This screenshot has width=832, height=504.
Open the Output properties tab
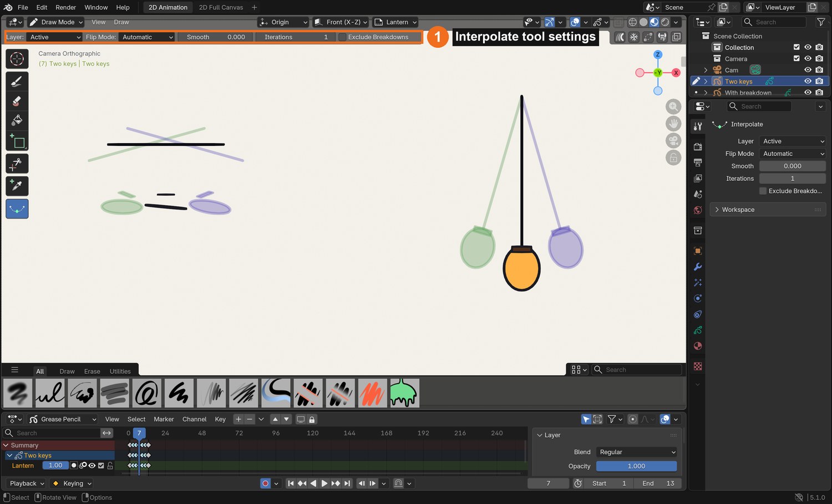(698, 162)
